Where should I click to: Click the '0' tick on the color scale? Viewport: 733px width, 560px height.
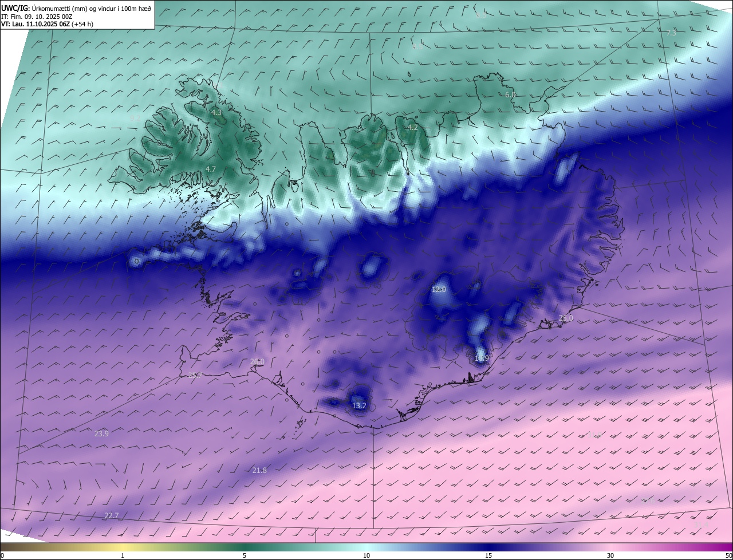2,555
